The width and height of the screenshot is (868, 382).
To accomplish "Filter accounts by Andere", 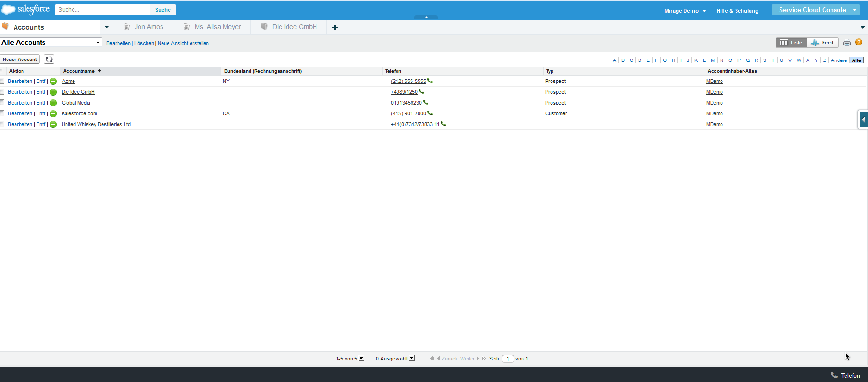I will 839,60.
